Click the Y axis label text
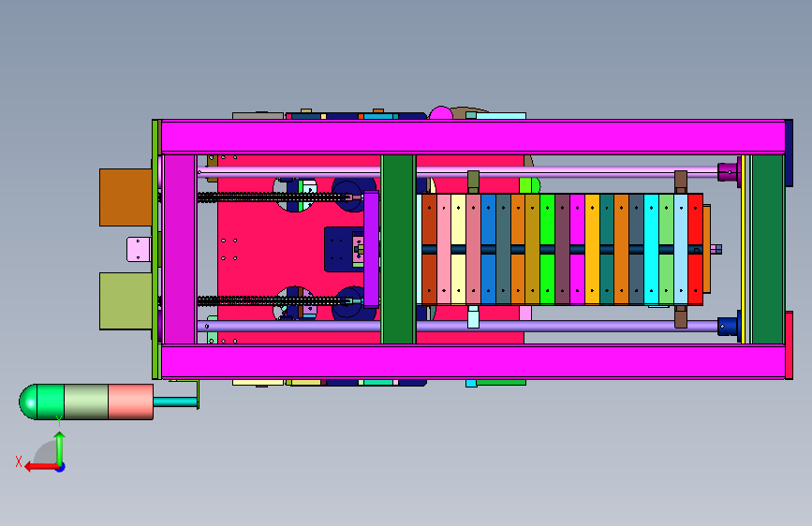 [x=59, y=421]
